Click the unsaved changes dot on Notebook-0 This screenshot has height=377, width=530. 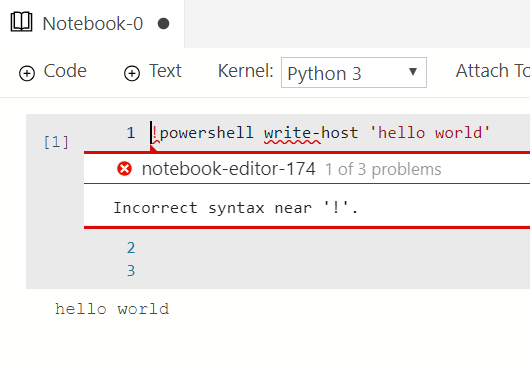[x=164, y=24]
